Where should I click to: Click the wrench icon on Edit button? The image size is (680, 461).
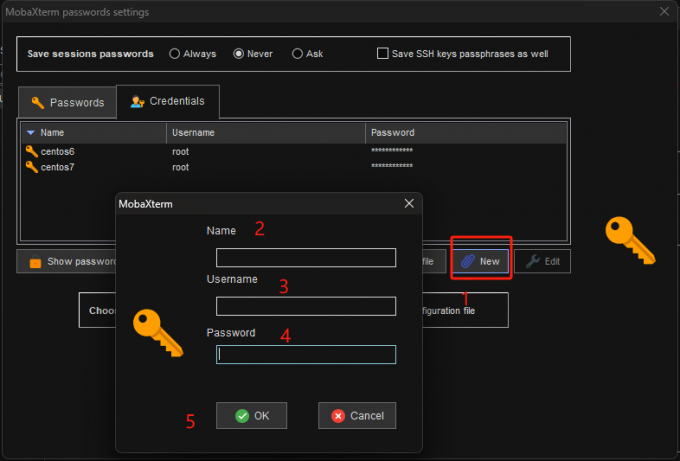pos(533,261)
